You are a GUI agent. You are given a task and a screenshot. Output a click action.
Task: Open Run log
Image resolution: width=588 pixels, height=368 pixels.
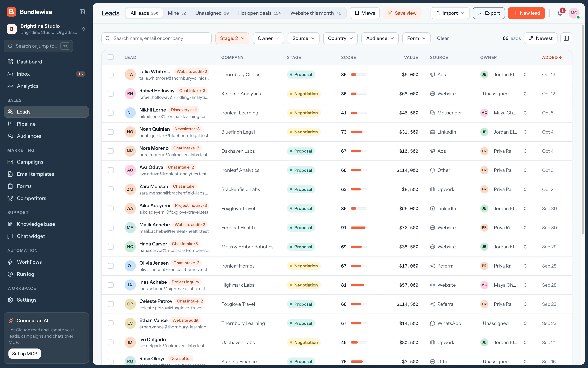[x=46, y=274]
